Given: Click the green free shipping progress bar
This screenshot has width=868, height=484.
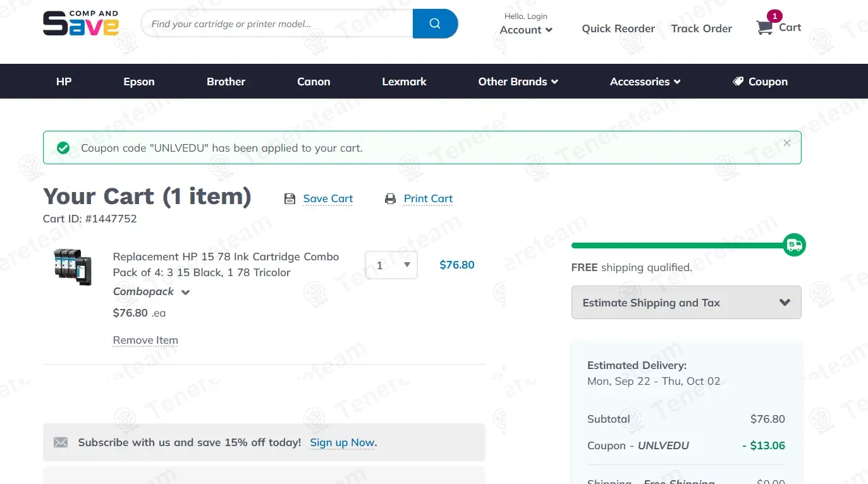Looking at the screenshot, I should (x=676, y=245).
